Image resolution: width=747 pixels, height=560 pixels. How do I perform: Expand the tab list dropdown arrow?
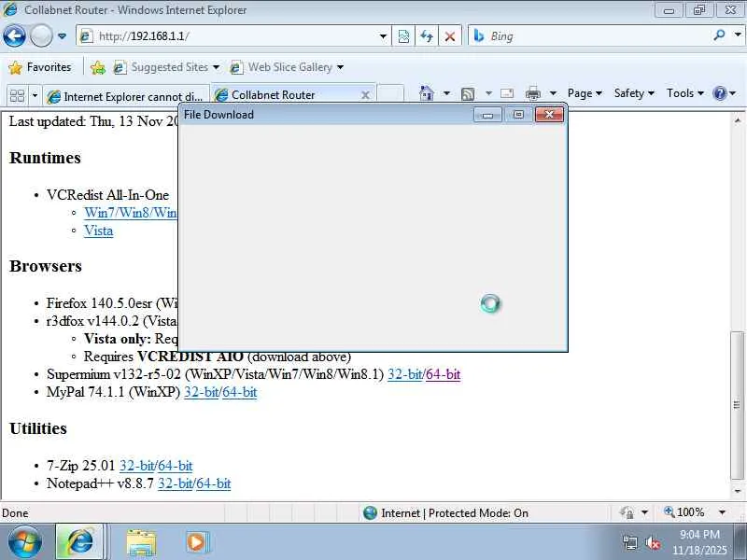pyautogui.click(x=35, y=96)
